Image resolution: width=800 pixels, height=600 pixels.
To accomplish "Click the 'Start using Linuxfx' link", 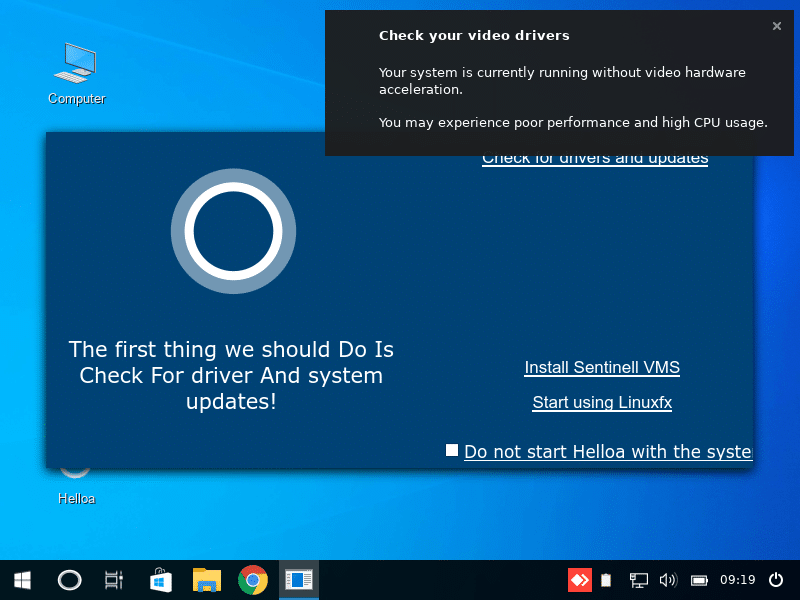I will coord(602,402).
